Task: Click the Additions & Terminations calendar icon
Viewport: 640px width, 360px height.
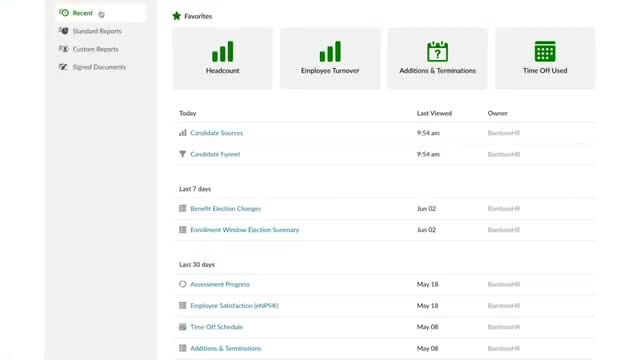Action: [x=438, y=51]
